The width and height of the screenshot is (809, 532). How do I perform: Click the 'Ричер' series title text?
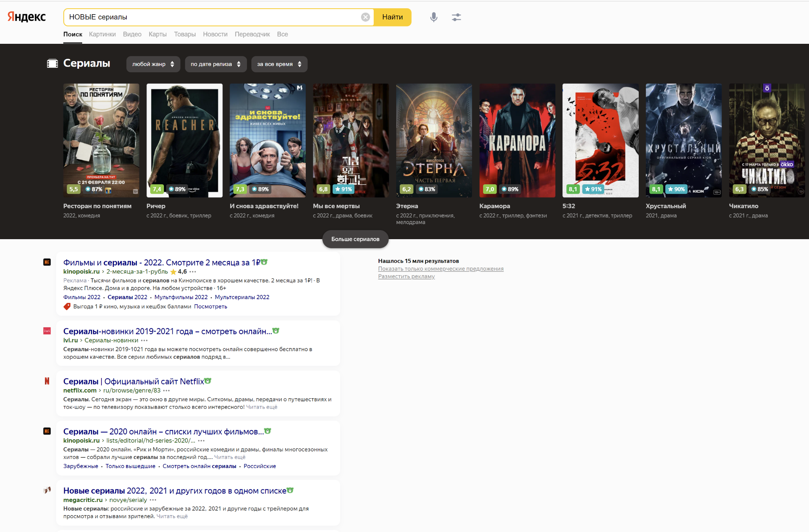pyautogui.click(x=156, y=206)
